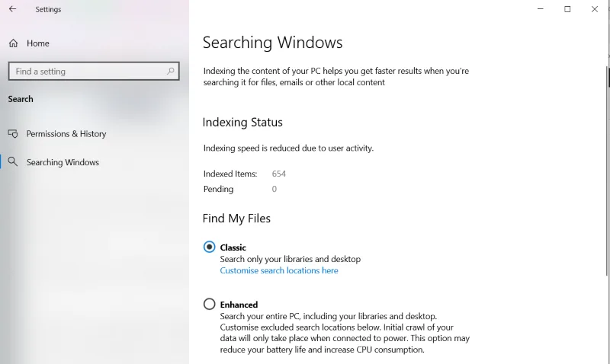Click the magnifier icon in Find a setting
This screenshot has width=610, height=364.
coord(170,71)
